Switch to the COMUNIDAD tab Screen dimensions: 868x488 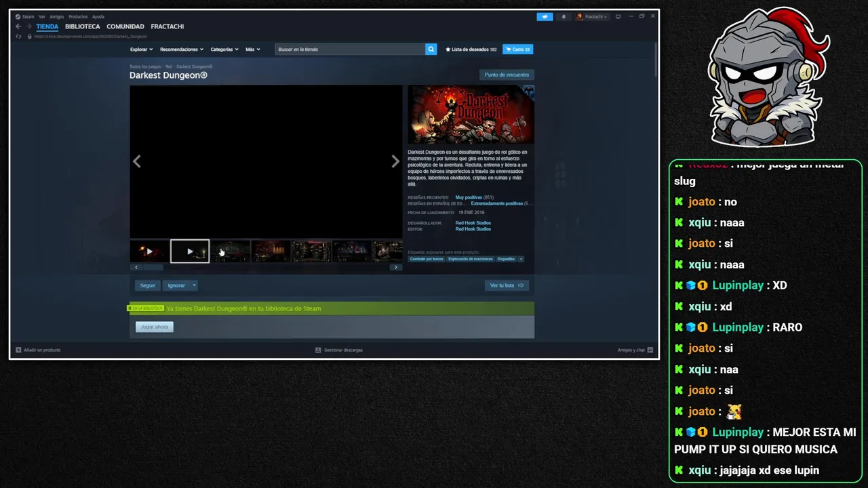[125, 26]
